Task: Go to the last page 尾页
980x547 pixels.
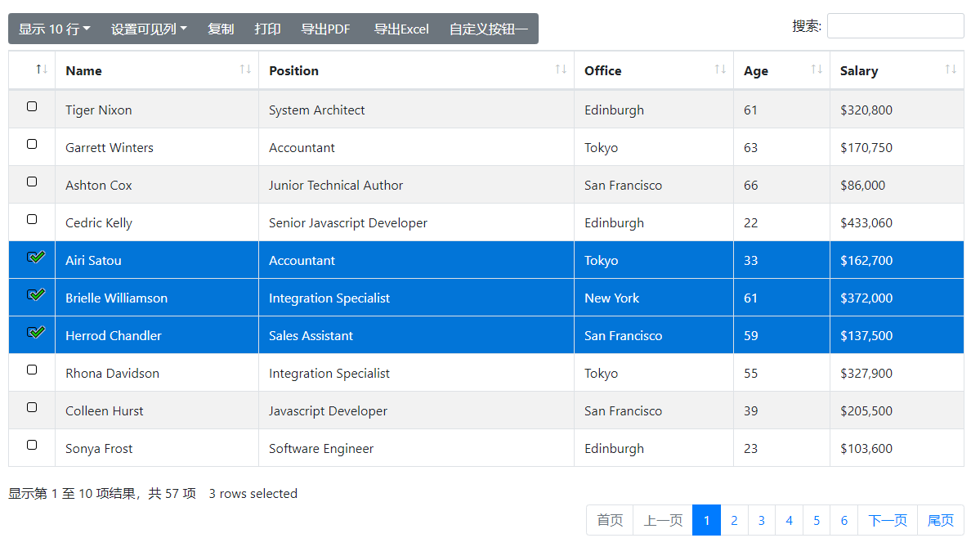Action: pyautogui.click(x=941, y=520)
